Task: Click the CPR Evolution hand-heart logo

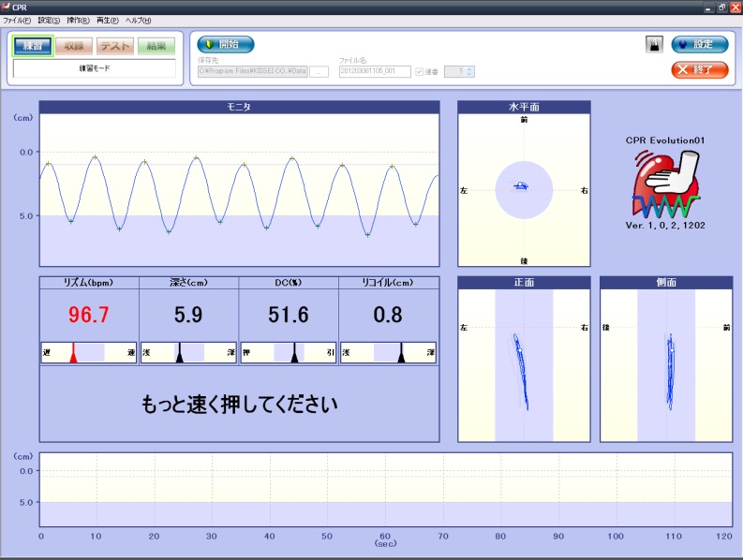Action: (x=665, y=184)
